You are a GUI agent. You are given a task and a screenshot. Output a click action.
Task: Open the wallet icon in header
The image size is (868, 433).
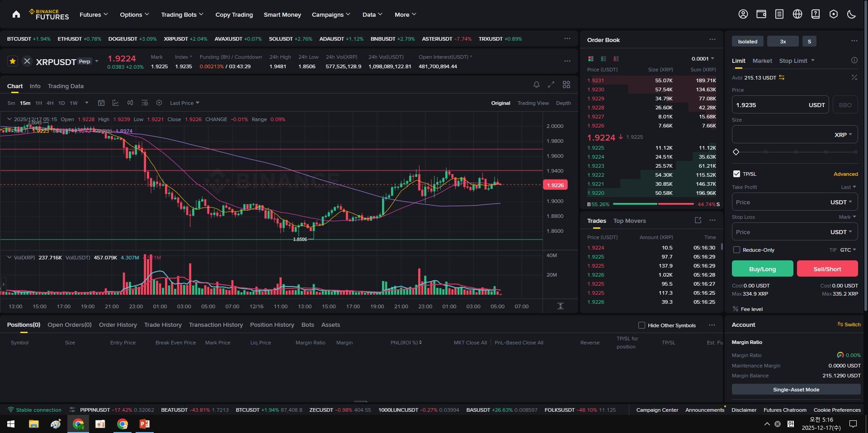[x=761, y=14]
